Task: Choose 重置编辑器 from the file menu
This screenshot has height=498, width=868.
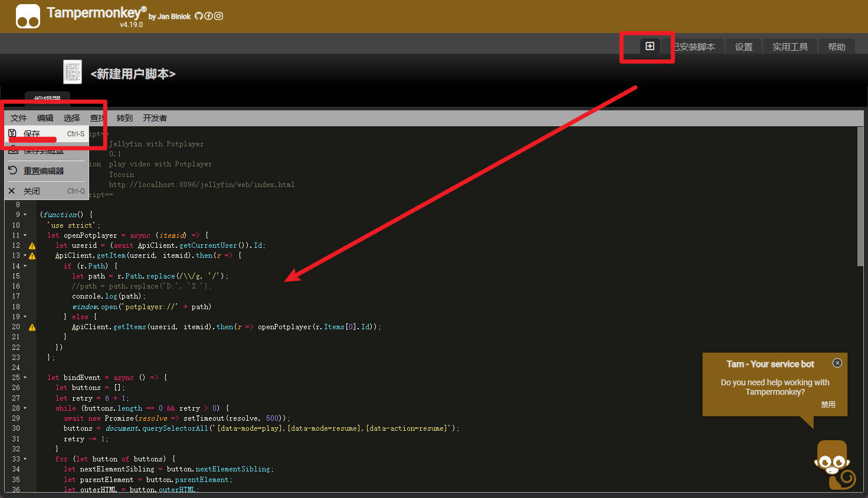Action: tap(47, 171)
